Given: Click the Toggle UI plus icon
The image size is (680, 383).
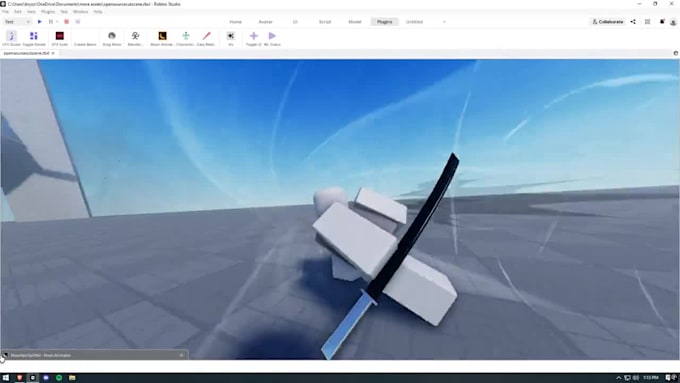Looking at the screenshot, I should 254,36.
